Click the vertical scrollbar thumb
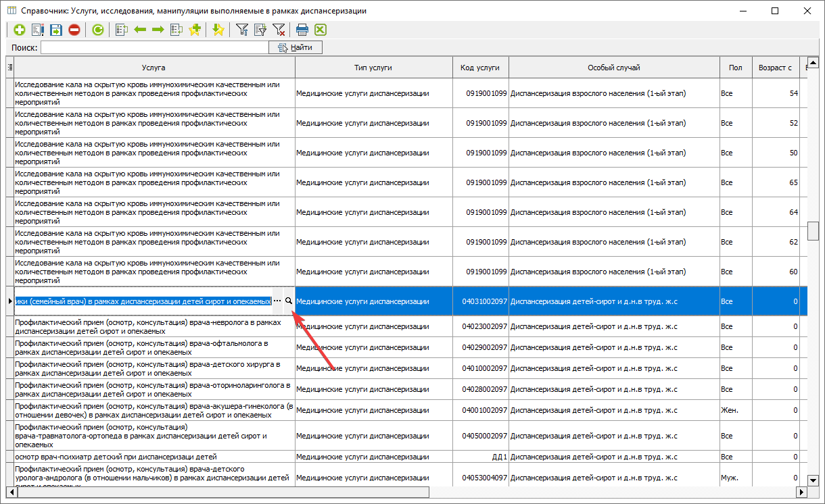 (x=814, y=230)
